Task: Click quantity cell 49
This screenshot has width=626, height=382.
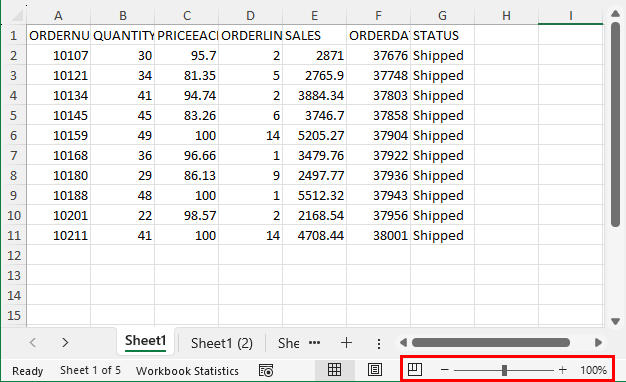Action: [x=123, y=135]
